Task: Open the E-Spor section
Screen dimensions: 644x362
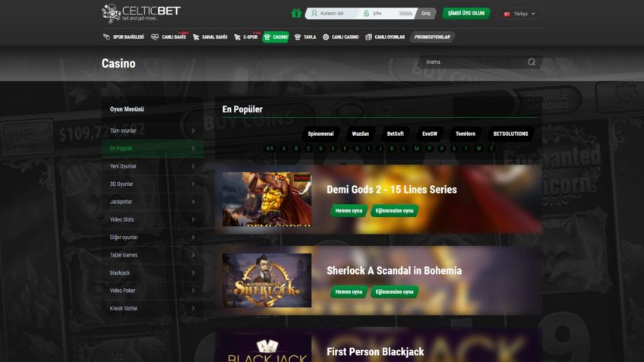Action: tap(246, 37)
